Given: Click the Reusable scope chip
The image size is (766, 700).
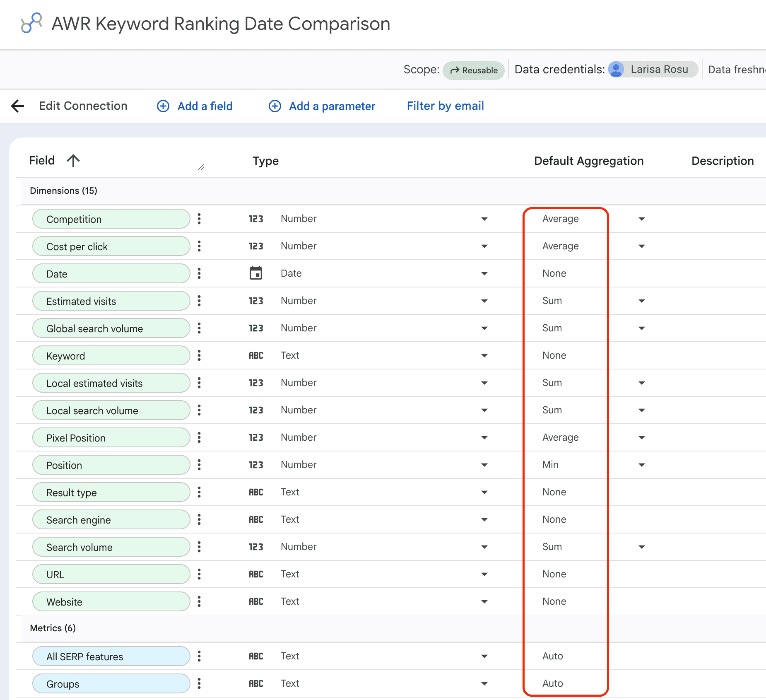Looking at the screenshot, I should pos(474,70).
